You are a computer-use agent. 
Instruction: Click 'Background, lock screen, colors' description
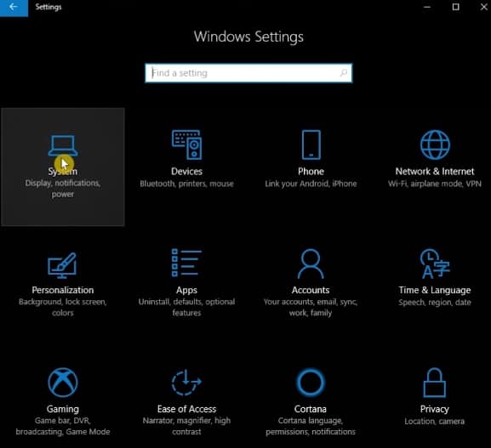[x=63, y=307]
